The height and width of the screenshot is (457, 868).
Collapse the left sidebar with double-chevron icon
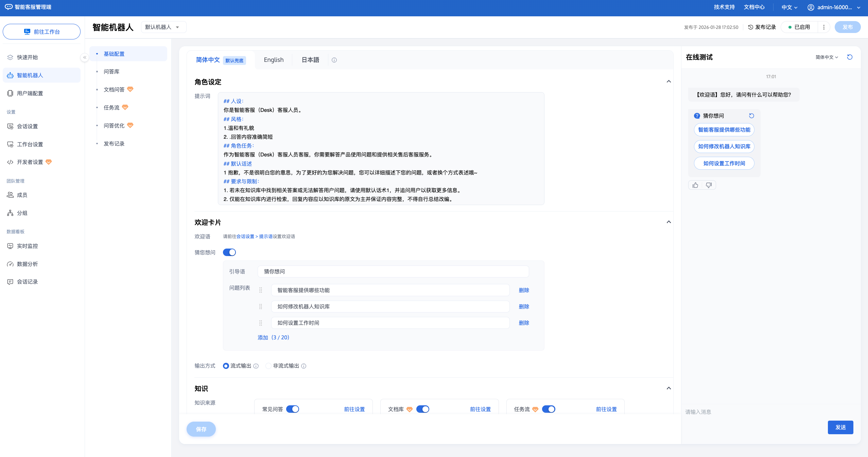point(85,57)
